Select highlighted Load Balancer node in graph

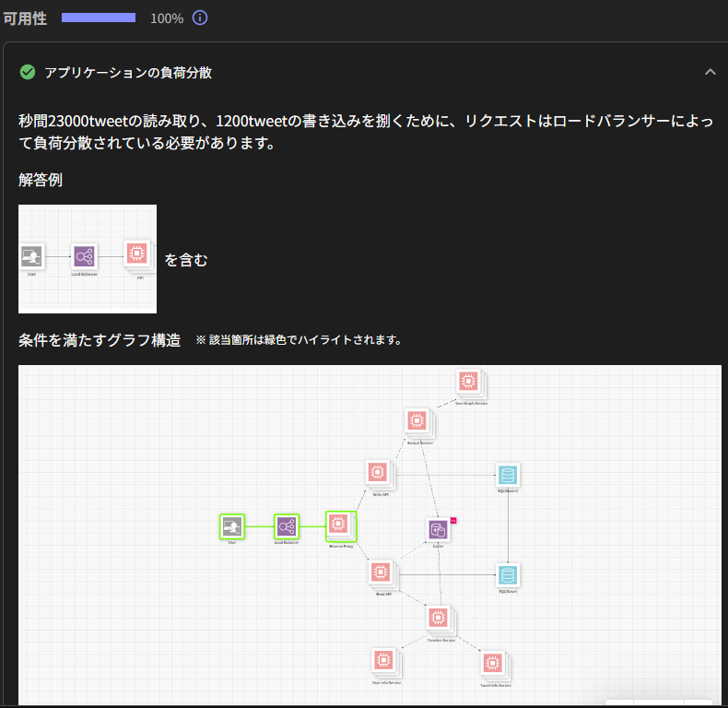[287, 526]
